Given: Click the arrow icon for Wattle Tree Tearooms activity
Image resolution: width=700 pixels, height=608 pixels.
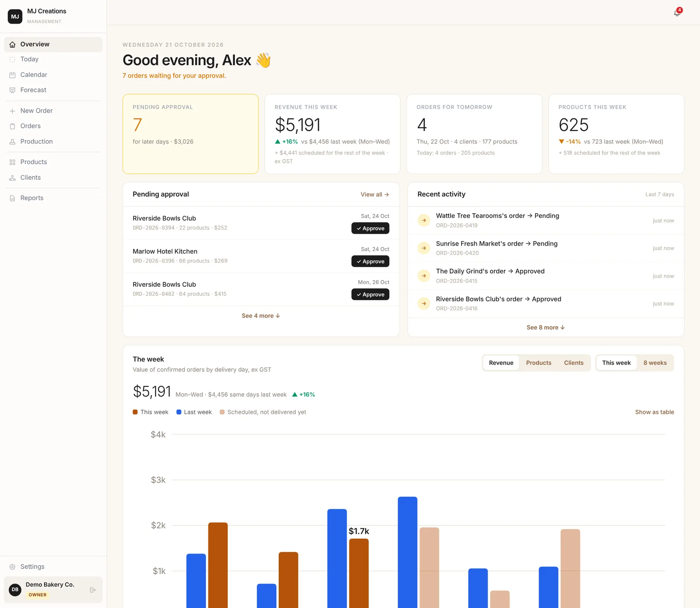Looking at the screenshot, I should click(424, 220).
